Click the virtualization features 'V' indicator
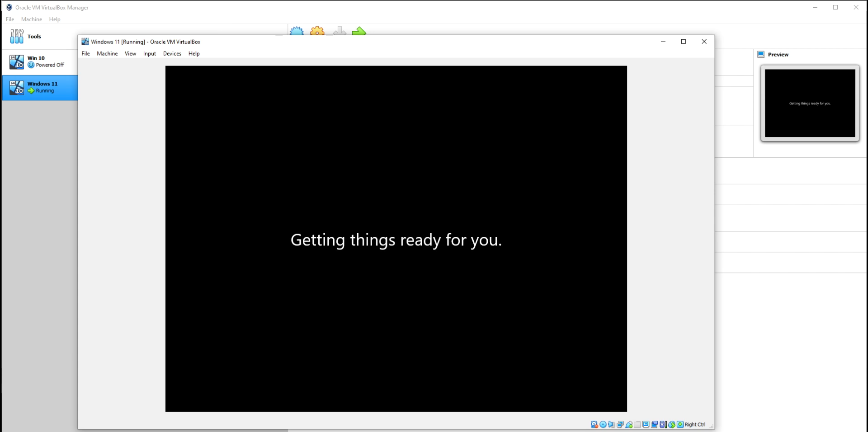 tap(663, 424)
